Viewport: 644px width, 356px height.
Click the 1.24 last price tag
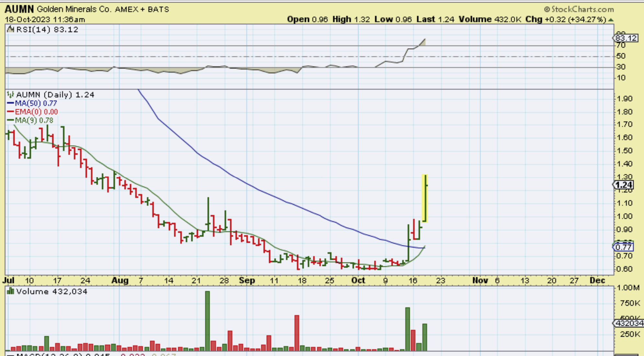click(624, 185)
